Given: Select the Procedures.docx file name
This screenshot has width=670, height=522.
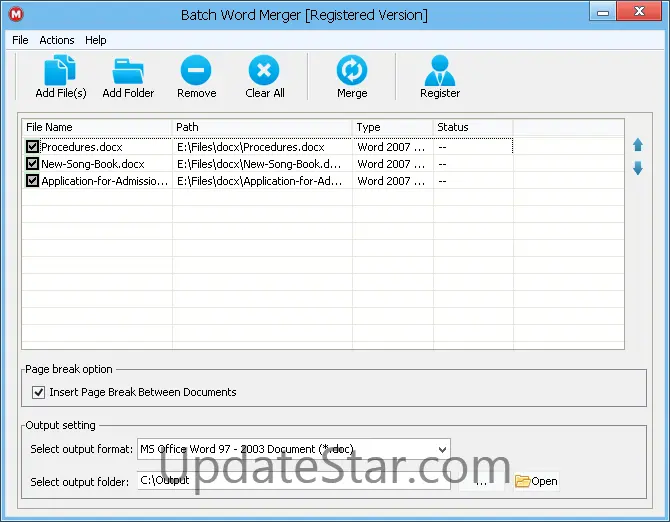Looking at the screenshot, I should 82,147.
